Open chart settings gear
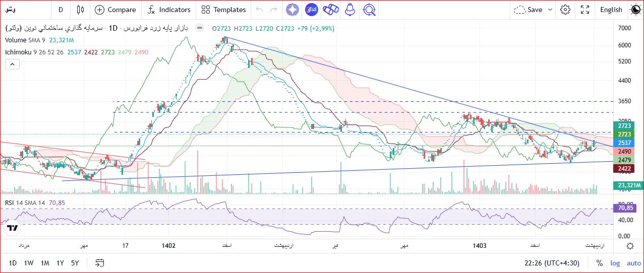The height and width of the screenshot is (273, 644). [565, 10]
